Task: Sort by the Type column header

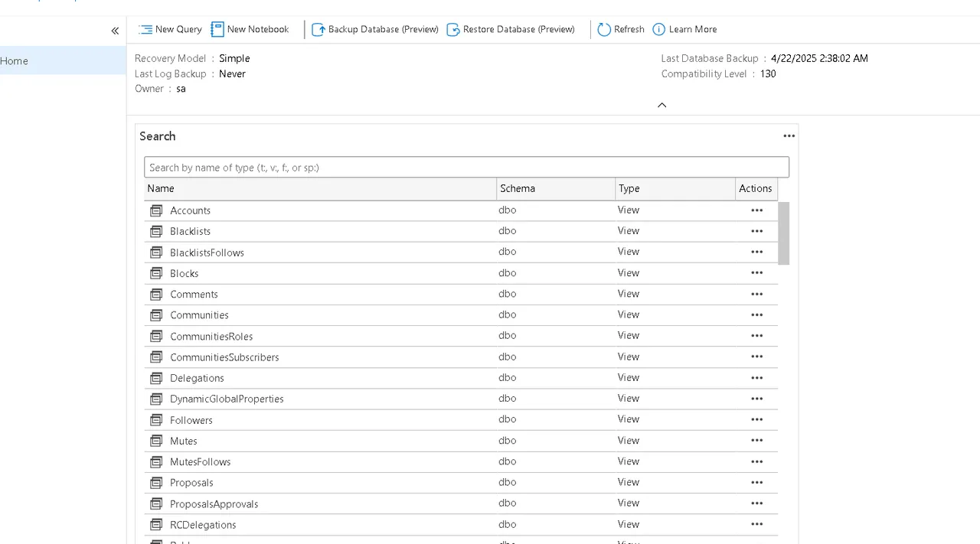Action: (x=675, y=188)
